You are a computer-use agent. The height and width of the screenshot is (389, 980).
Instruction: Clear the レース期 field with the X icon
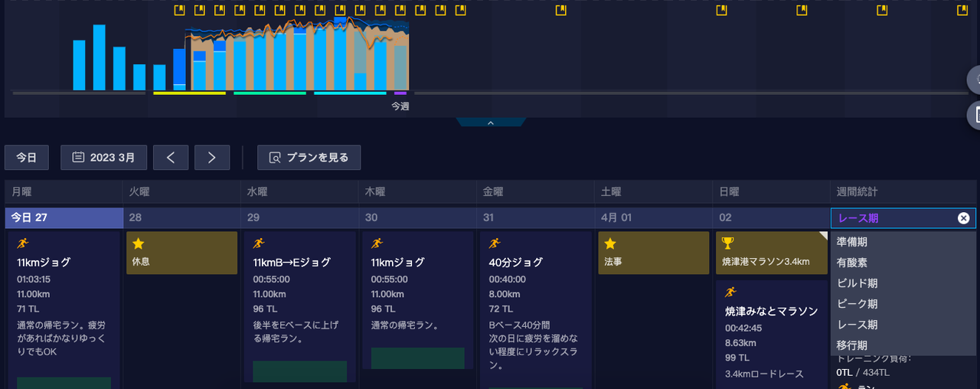[x=964, y=218]
